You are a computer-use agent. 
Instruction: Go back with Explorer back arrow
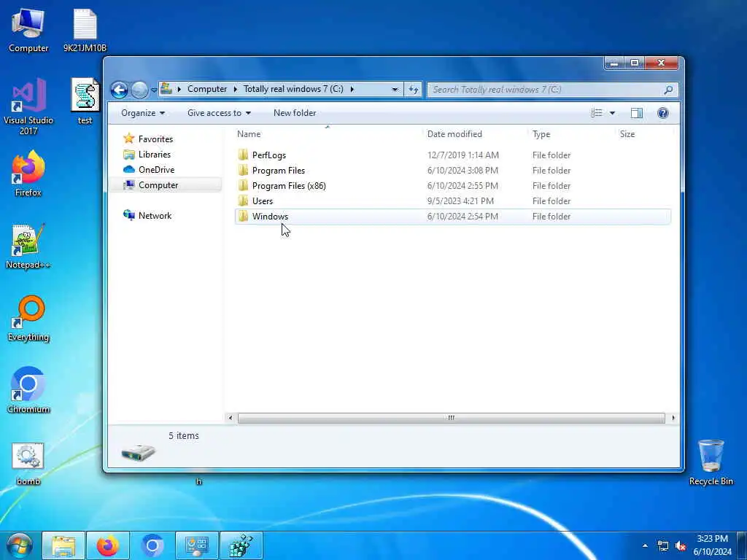[x=119, y=90]
